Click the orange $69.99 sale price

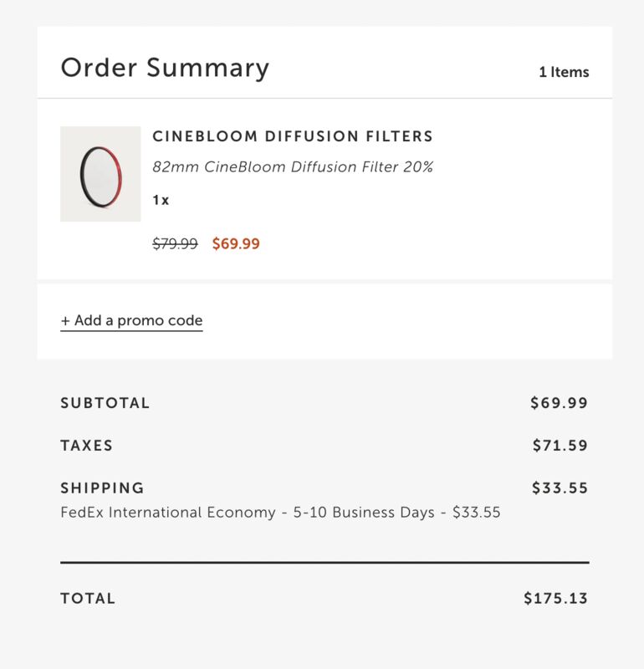[236, 244]
